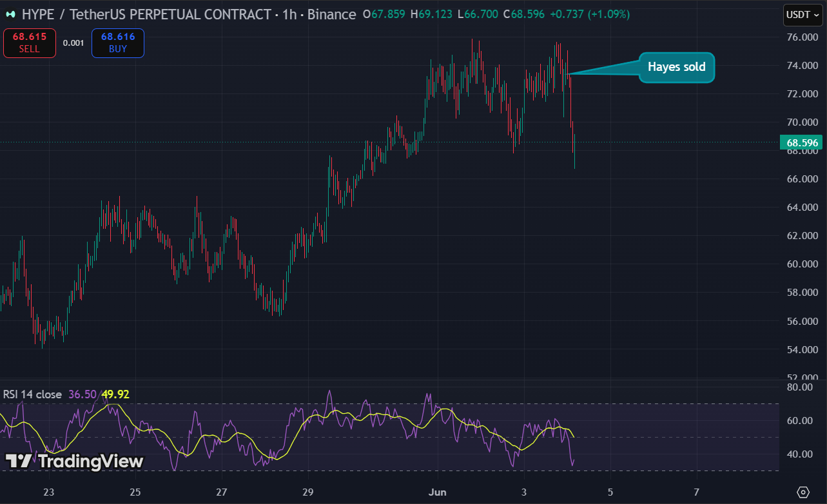Click the 54.000 price axis label

(801, 349)
